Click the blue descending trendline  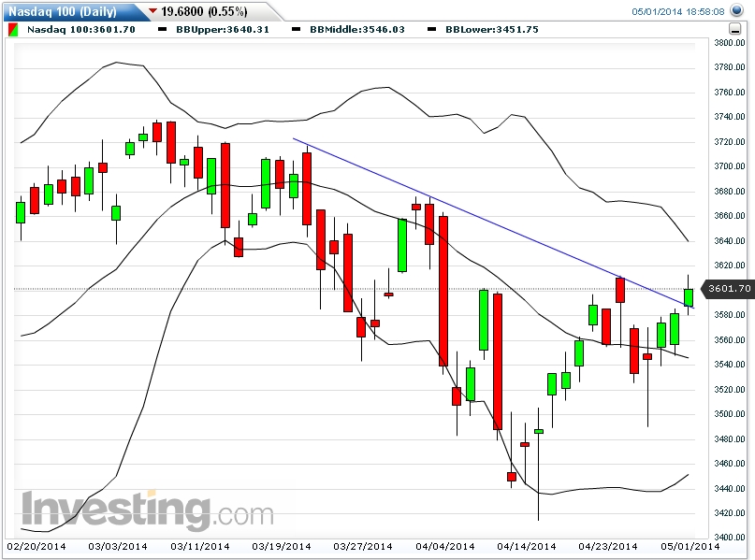[x=494, y=223]
